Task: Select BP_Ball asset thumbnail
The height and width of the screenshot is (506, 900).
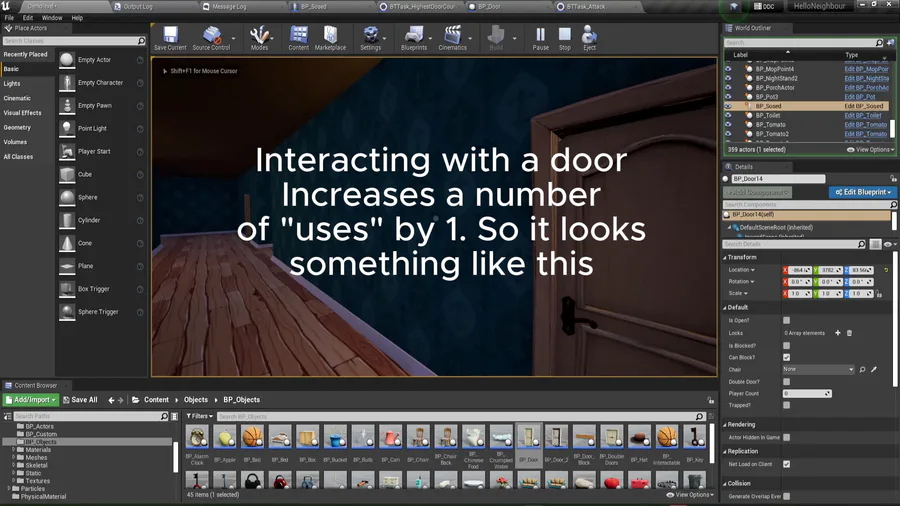Action: pos(253,437)
